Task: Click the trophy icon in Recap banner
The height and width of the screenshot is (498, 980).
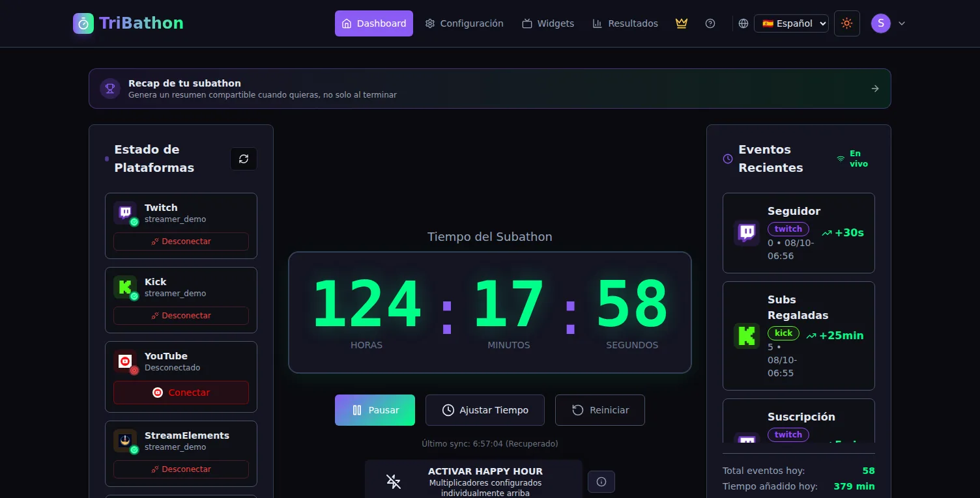Action: coord(110,89)
